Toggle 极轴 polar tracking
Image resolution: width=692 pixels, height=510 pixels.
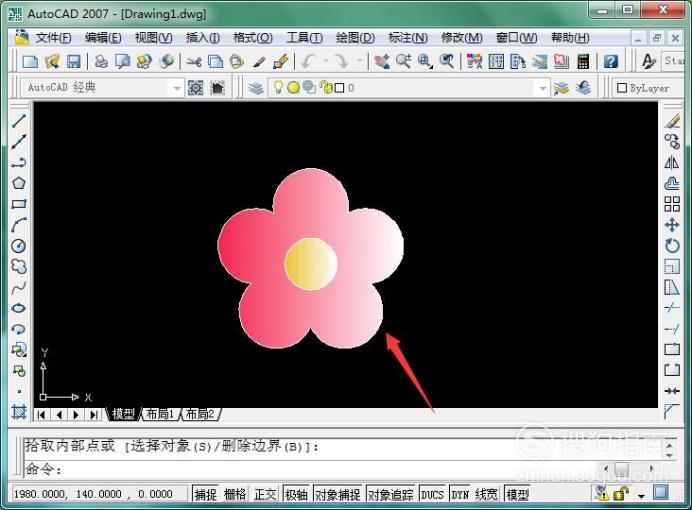[x=296, y=494]
